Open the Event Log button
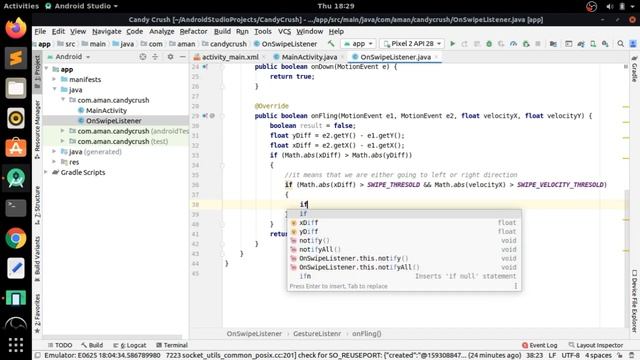The height and width of the screenshot is (360, 640). [x=539, y=345]
